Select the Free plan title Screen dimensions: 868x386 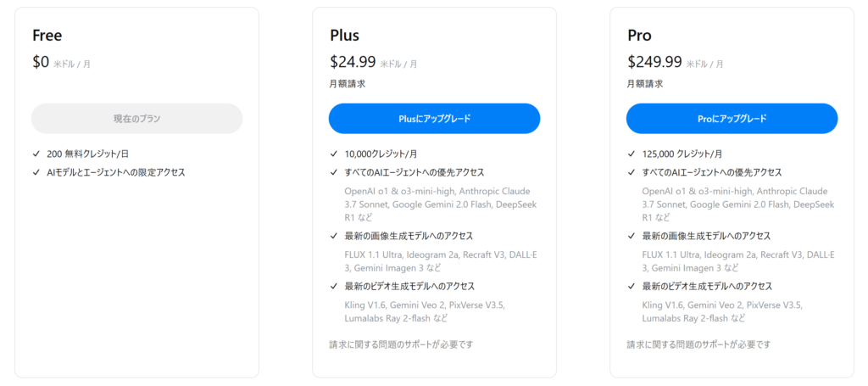[47, 36]
